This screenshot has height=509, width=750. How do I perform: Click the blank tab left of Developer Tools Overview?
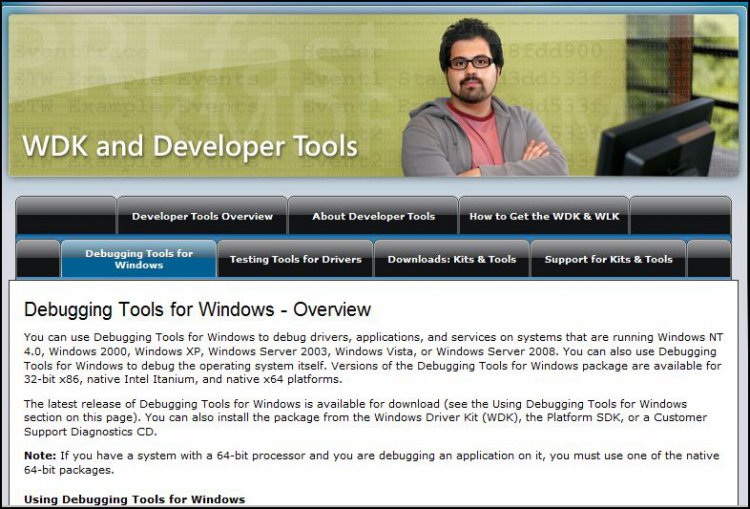tap(66, 216)
